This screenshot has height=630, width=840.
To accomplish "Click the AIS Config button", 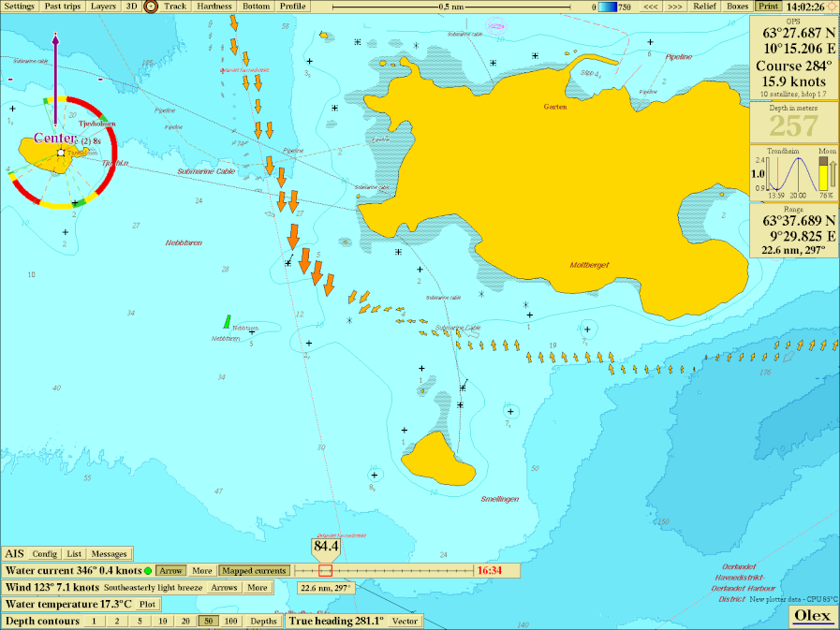I will tap(45, 553).
